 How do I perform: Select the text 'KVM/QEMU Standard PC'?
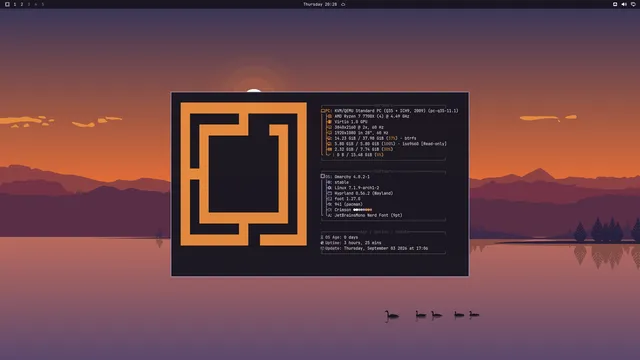pyautogui.click(x=358, y=111)
